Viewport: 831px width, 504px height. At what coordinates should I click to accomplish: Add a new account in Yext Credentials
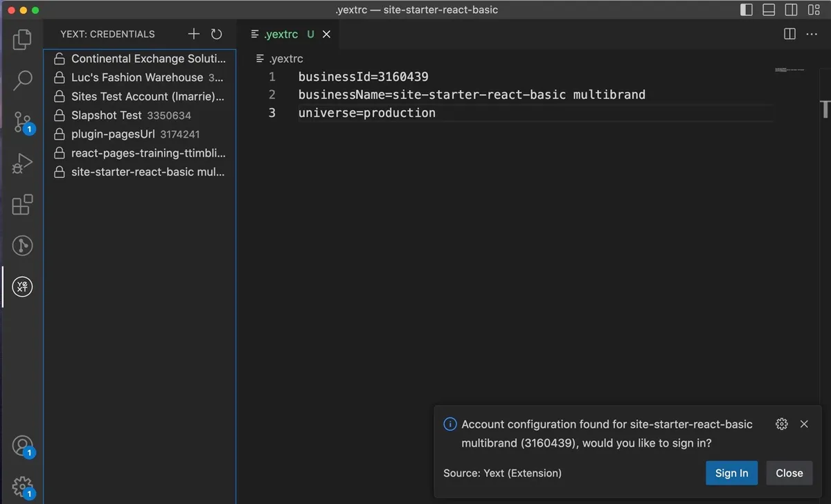tap(193, 33)
